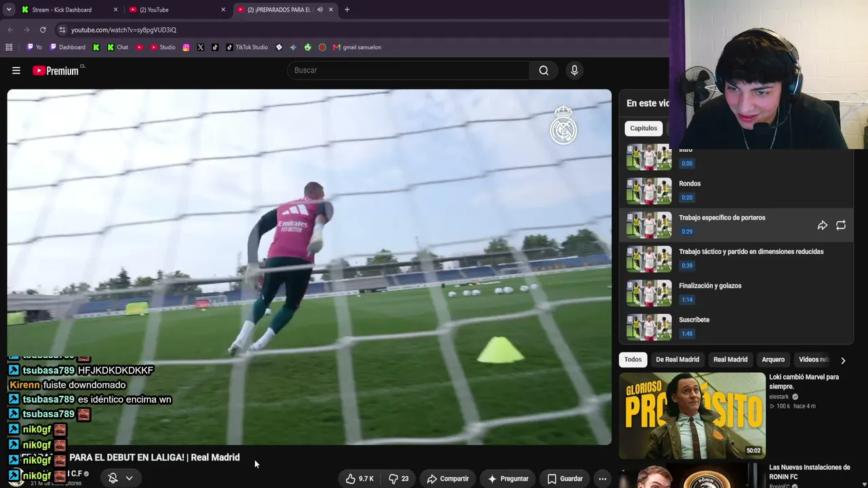This screenshot has width=868, height=488.
Task: Reload the page with the refresh icon
Action: coord(43,30)
